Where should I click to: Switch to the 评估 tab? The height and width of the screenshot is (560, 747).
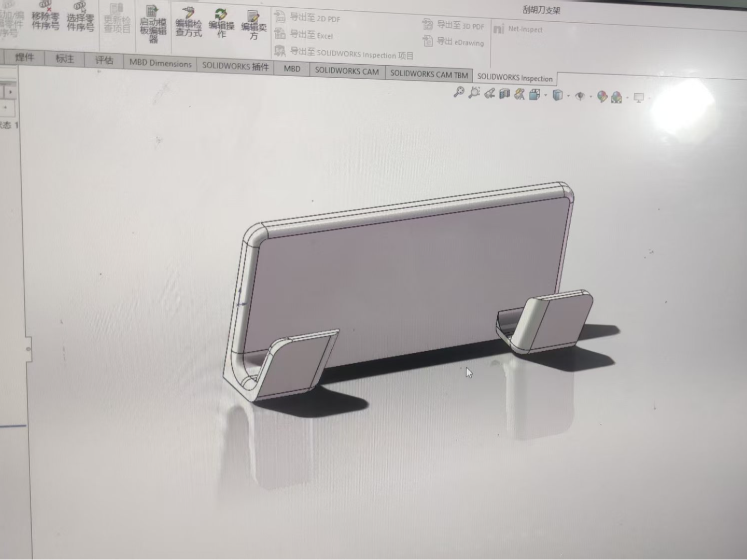(x=104, y=60)
